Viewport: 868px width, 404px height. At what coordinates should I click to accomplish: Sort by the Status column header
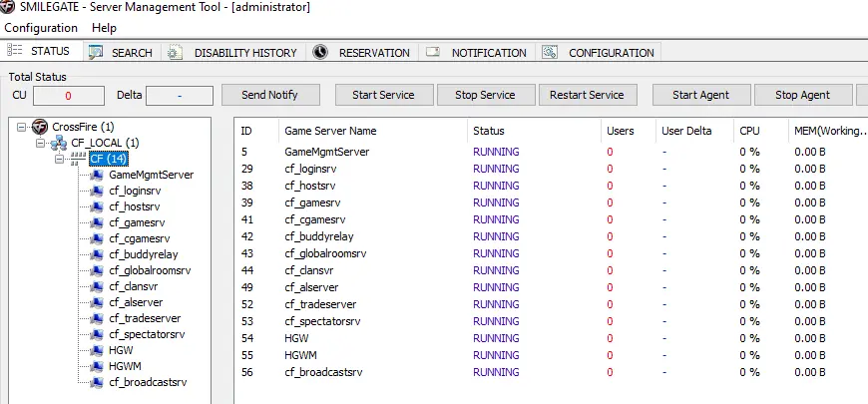coord(534,131)
